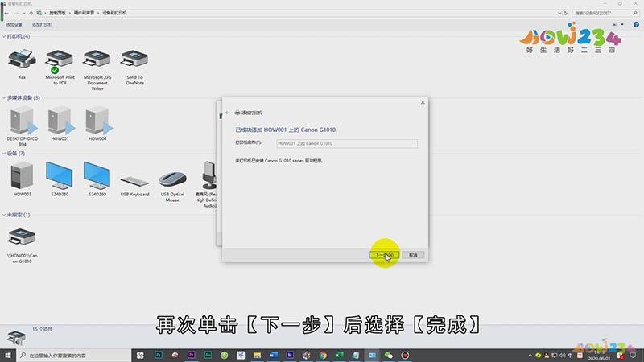The image size is (644, 362).
Task: Select the USB Optical Mouse device
Action: pyautogui.click(x=172, y=186)
